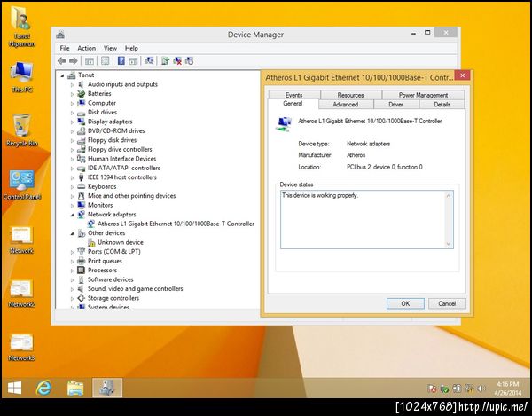
Task: Open the Action menu
Action: click(87, 48)
